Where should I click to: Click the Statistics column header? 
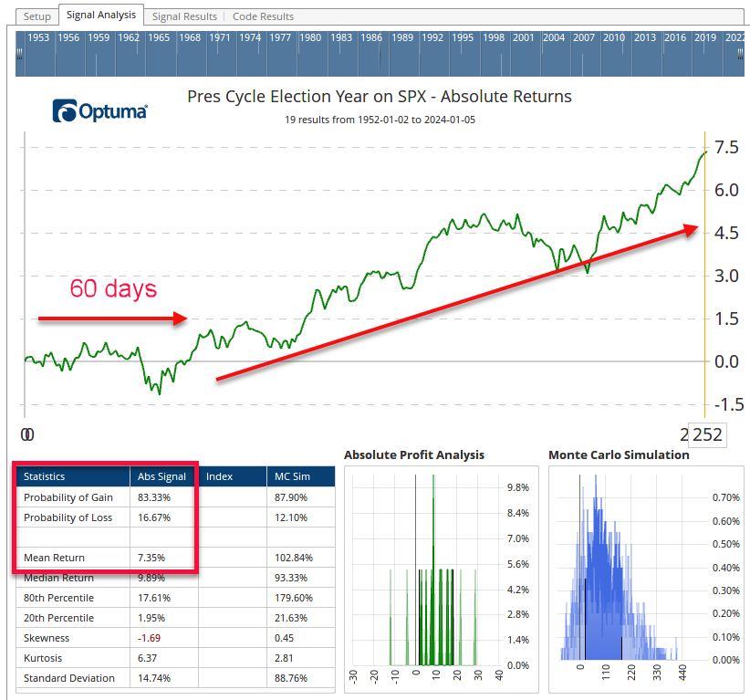tap(44, 476)
